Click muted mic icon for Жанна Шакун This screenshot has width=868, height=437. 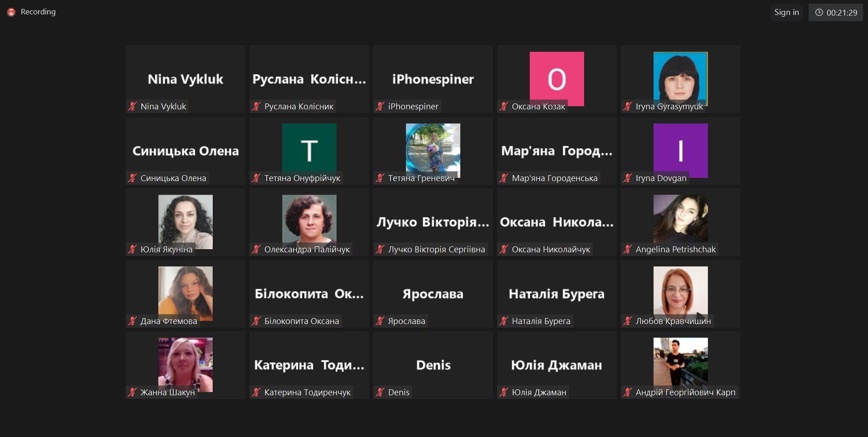132,392
